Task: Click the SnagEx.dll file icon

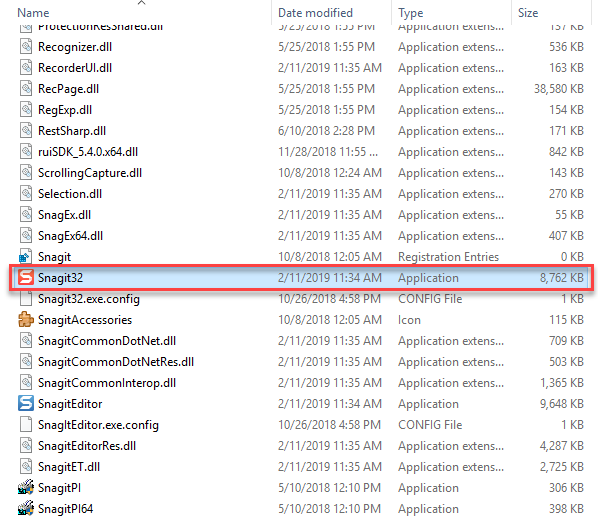Action: click(x=26, y=215)
